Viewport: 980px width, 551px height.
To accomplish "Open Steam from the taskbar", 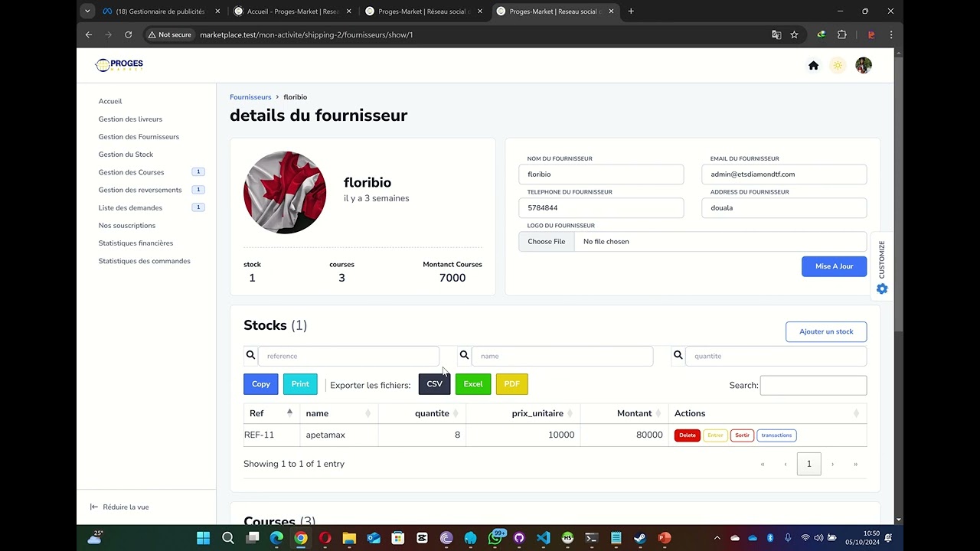I will (x=640, y=538).
